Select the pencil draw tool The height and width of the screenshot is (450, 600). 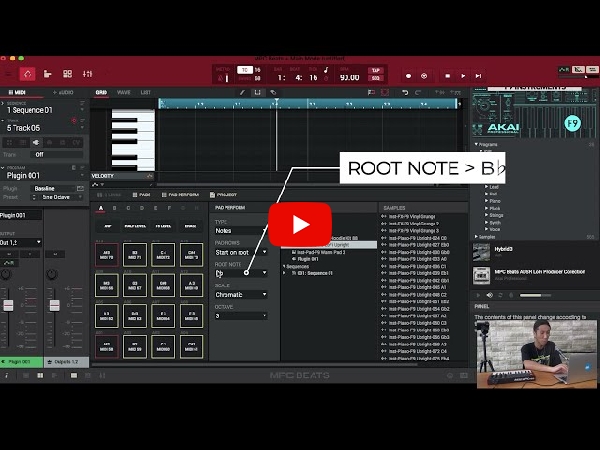(x=242, y=93)
